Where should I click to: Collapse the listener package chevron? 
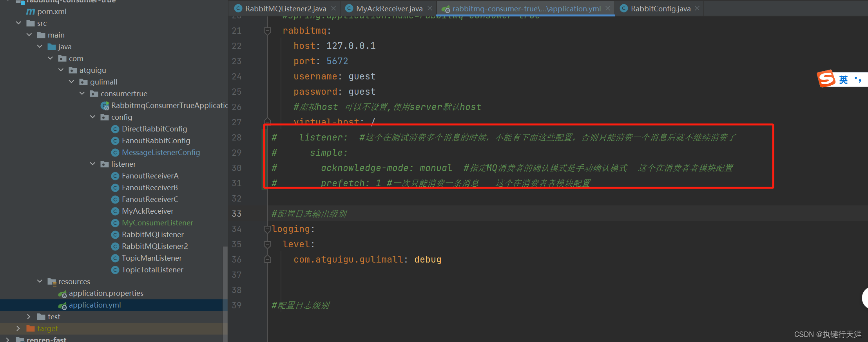point(92,164)
